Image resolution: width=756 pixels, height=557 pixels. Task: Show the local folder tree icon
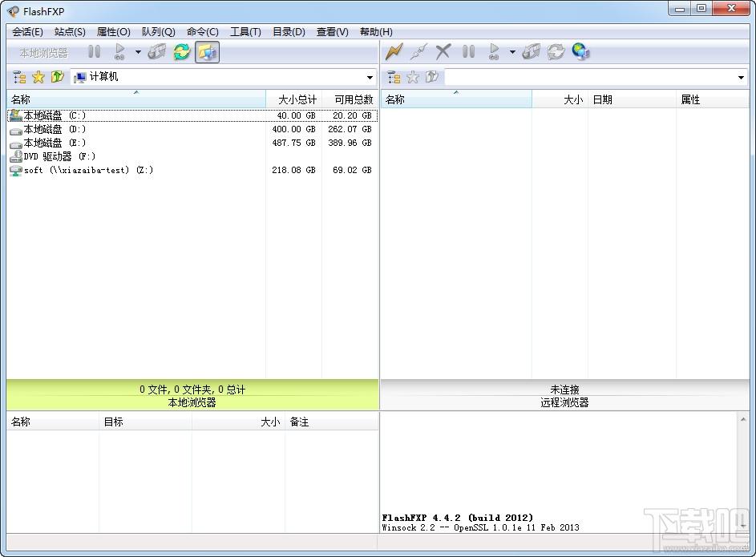tap(19, 77)
